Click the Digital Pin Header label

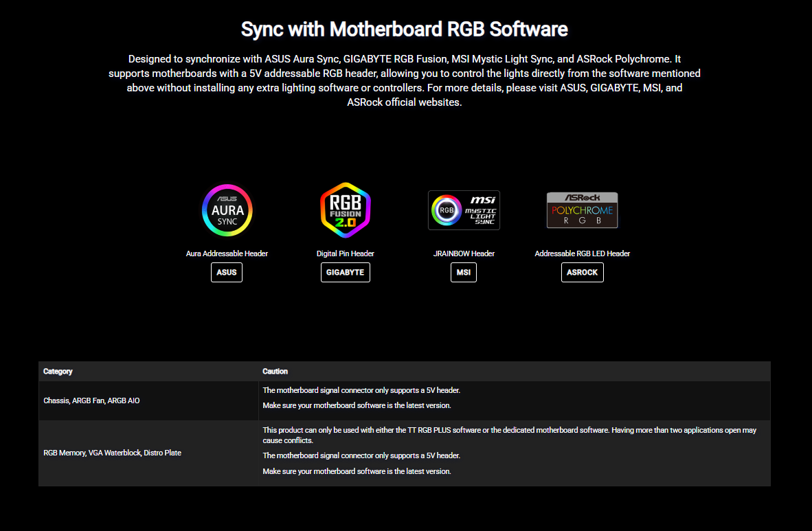pos(345,253)
